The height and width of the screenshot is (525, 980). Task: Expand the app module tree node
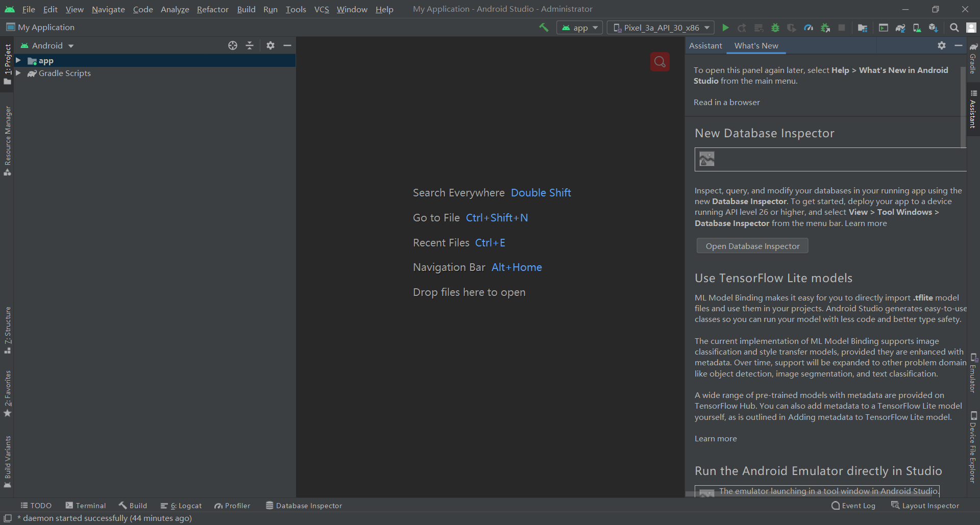pos(18,60)
